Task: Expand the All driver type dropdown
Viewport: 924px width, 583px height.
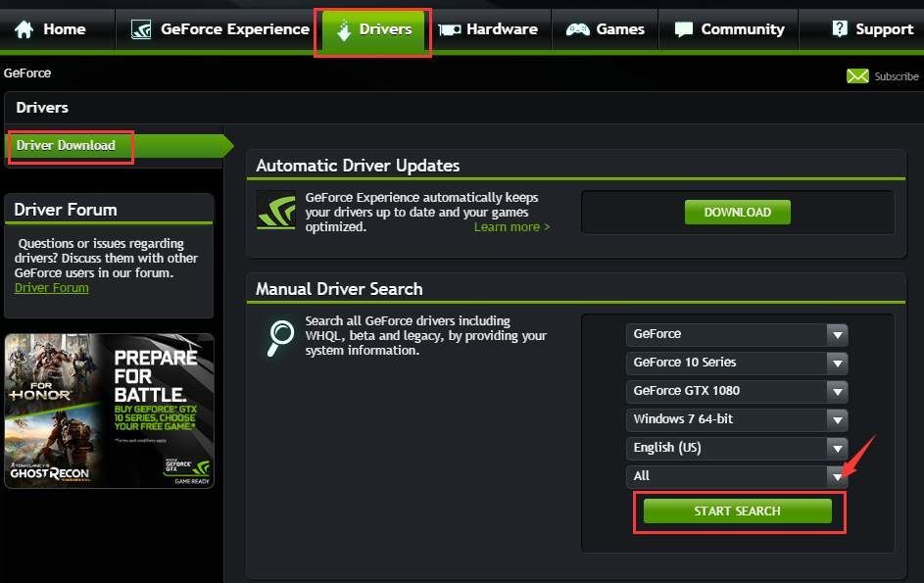Action: coord(737,476)
